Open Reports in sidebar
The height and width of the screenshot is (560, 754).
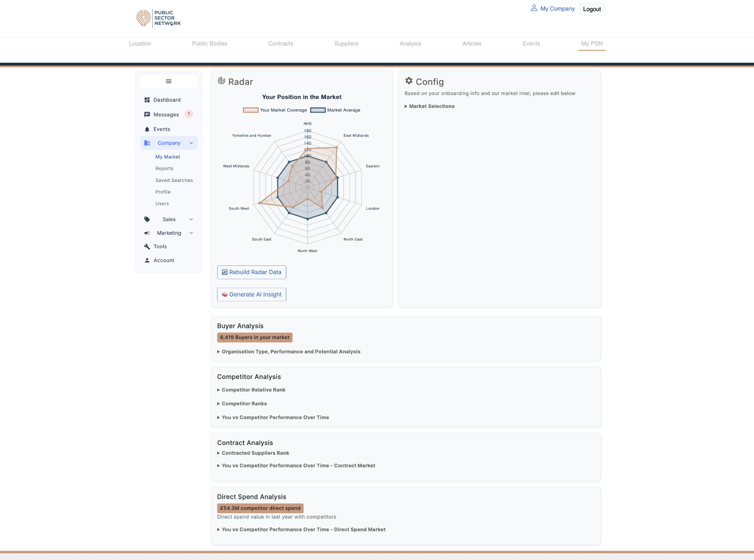[x=164, y=169]
